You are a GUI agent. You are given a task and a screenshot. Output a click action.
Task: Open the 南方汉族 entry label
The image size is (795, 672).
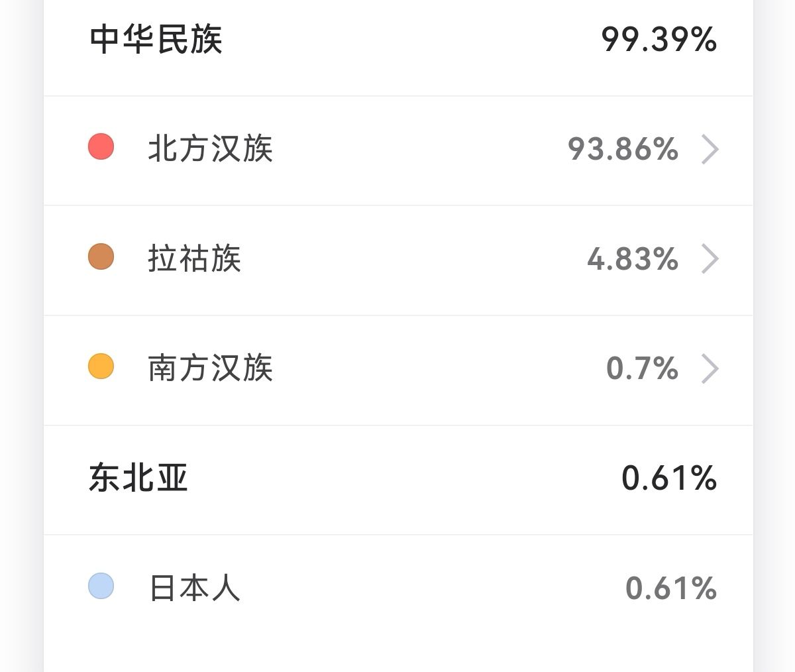[x=210, y=368]
